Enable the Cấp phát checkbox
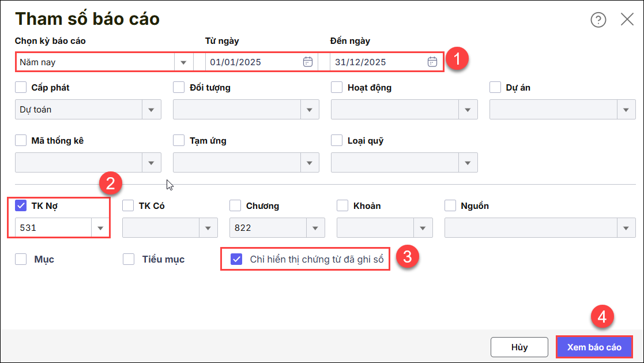The height and width of the screenshot is (363, 644). 21,88
